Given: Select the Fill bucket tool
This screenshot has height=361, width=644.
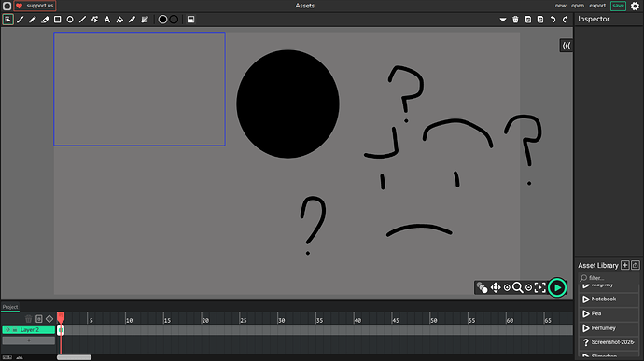Looking at the screenshot, I should (x=119, y=20).
